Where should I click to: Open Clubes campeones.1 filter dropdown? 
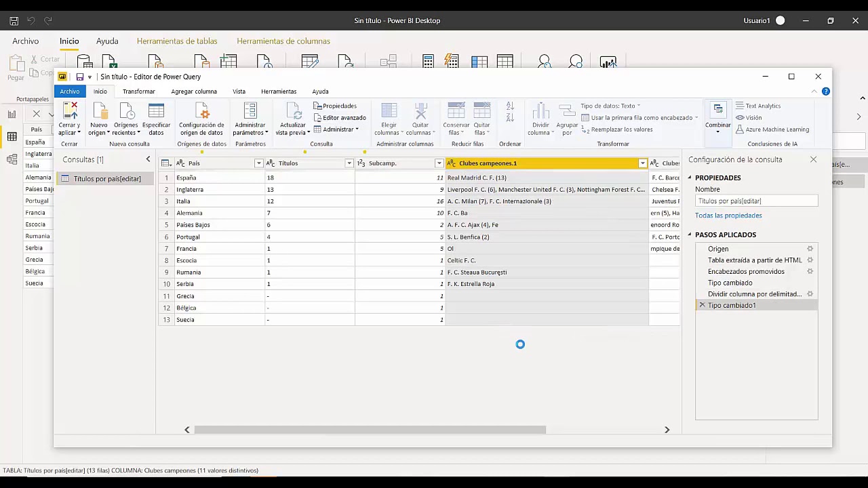coord(642,163)
